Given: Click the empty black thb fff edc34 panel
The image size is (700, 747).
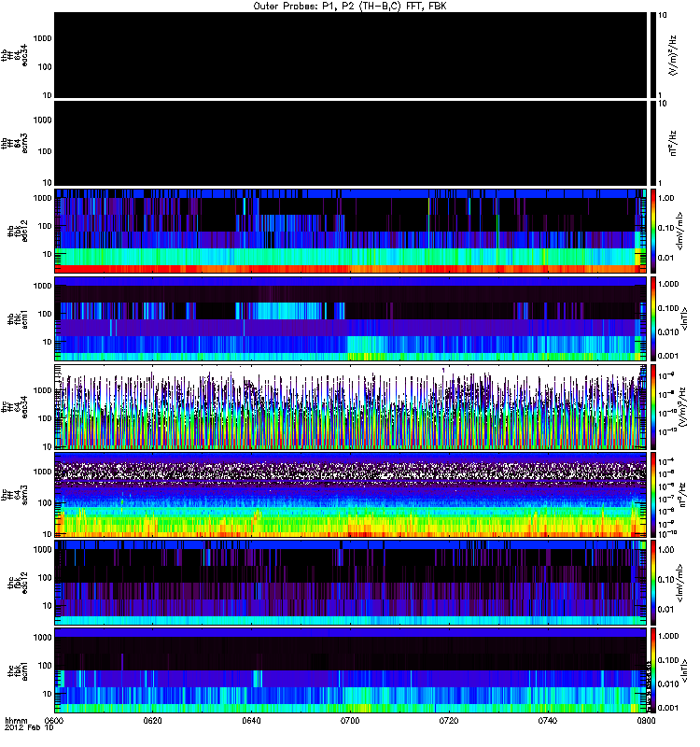Looking at the screenshot, I should click(350, 54).
